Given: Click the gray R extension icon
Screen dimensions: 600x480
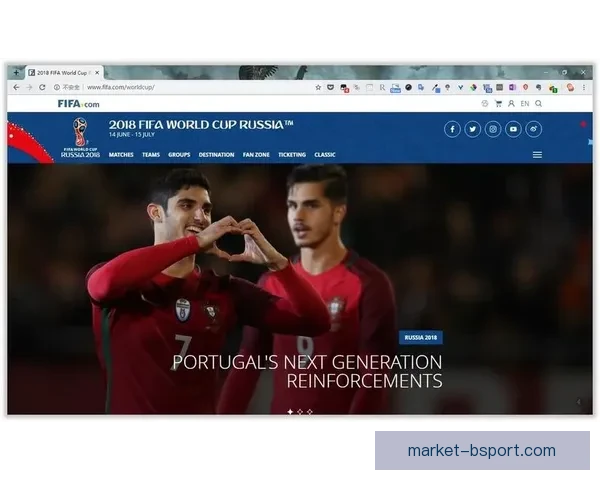Looking at the screenshot, I should (x=382, y=88).
